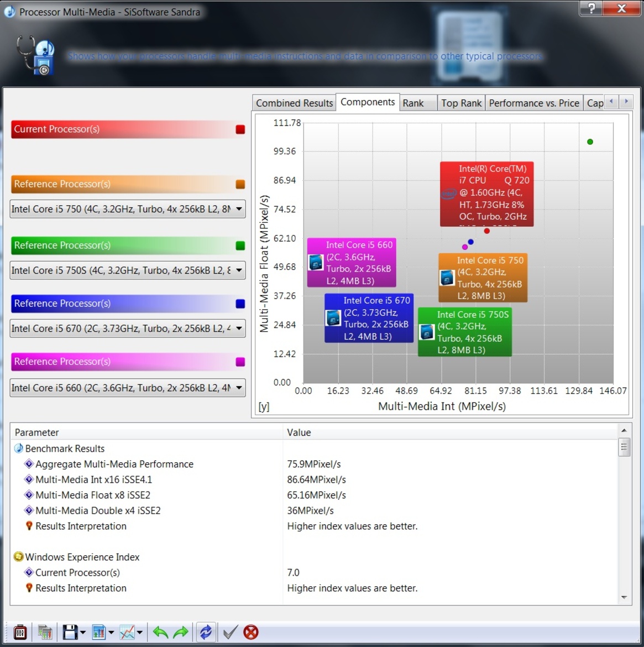Switch to the Combined Results tab
This screenshot has height=647, width=644.
pos(294,103)
